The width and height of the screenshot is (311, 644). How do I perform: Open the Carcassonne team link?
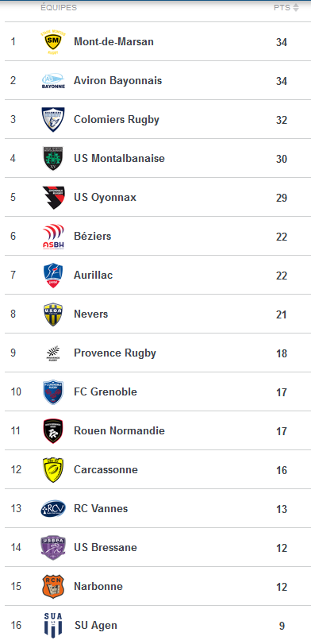(x=106, y=469)
